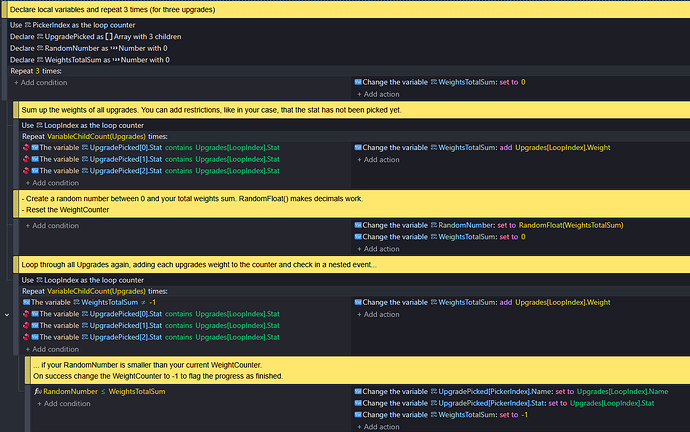The height and width of the screenshot is (432, 690).
Task: Select 'Create a random number between 0' comment
Action: pyautogui.click(x=354, y=204)
